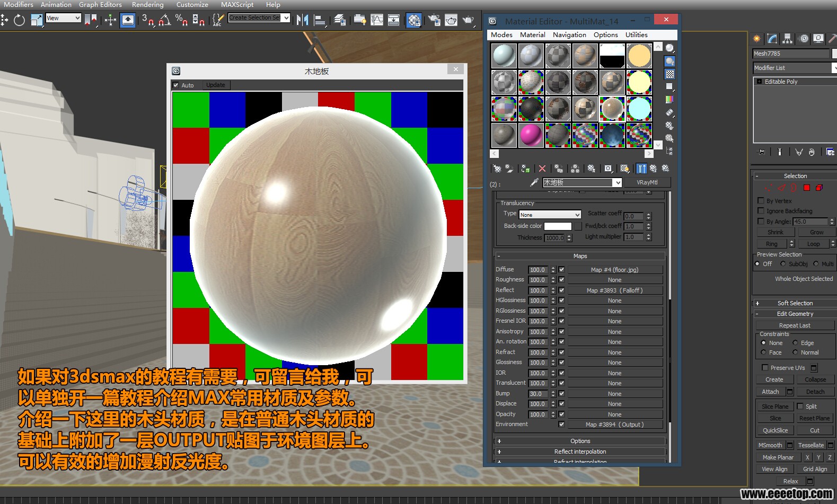The width and height of the screenshot is (837, 504).
Task: Select the Rotate tool in main toolbar
Action: pos(19,20)
